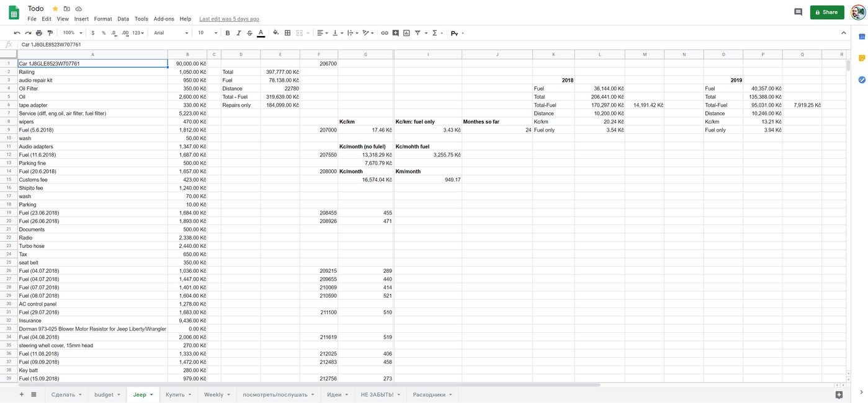Open the fill color picker
Screen dimensions: 868x403
pos(276,33)
